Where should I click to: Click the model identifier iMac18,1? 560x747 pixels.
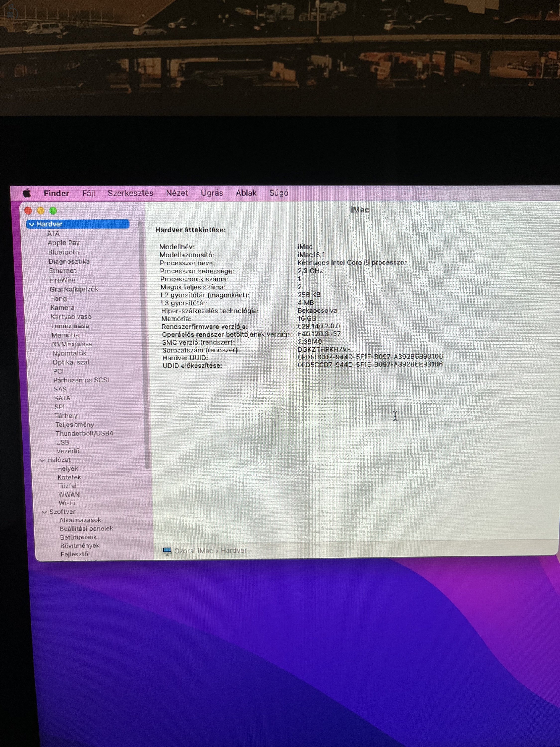pyautogui.click(x=311, y=255)
